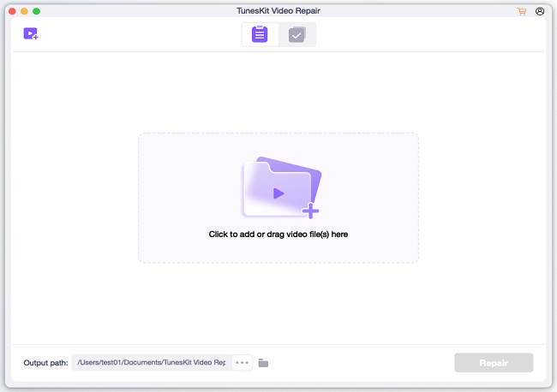Screen dimensions: 557x392
Task: Open the repaired files tab with checkmark
Action: [297, 35]
